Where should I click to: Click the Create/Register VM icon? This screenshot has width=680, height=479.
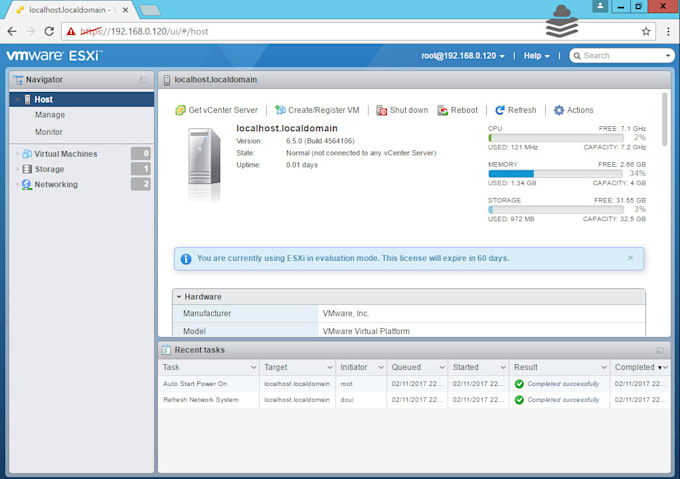pyautogui.click(x=280, y=110)
